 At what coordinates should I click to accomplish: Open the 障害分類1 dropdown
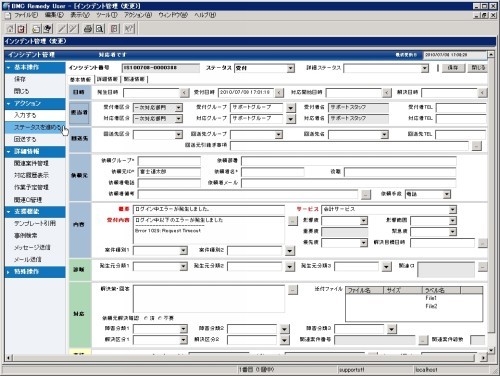[x=183, y=329]
